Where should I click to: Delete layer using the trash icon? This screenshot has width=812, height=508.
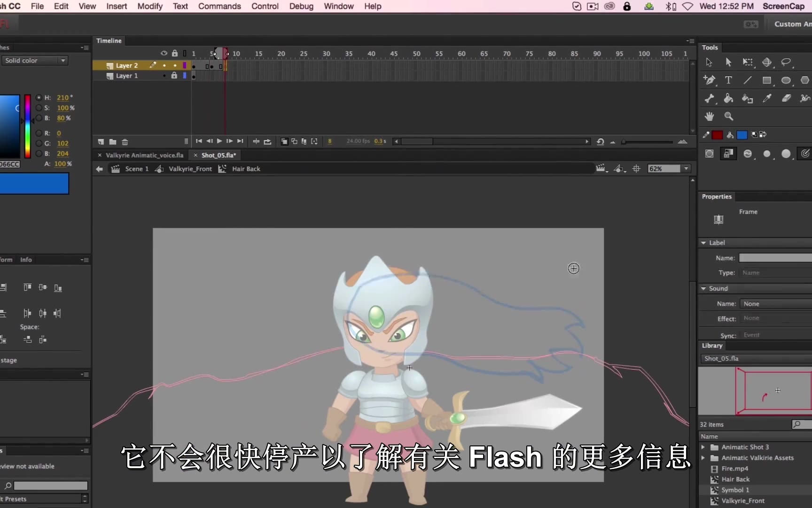pos(125,142)
